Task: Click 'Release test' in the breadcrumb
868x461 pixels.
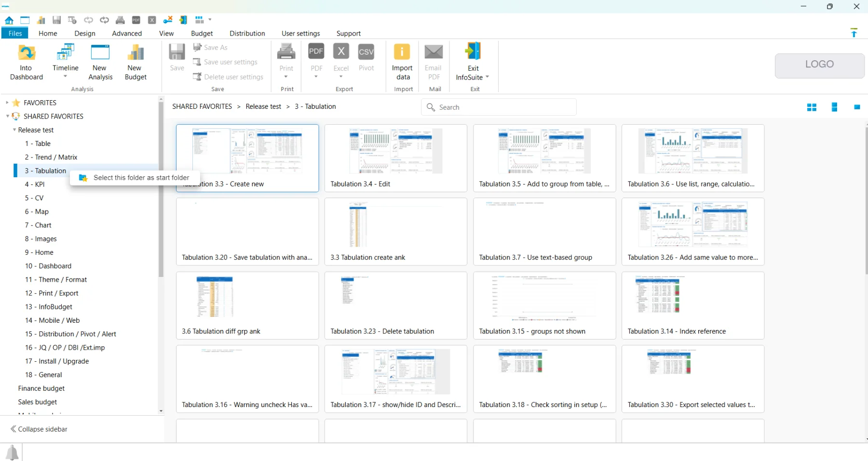Action: (x=263, y=106)
